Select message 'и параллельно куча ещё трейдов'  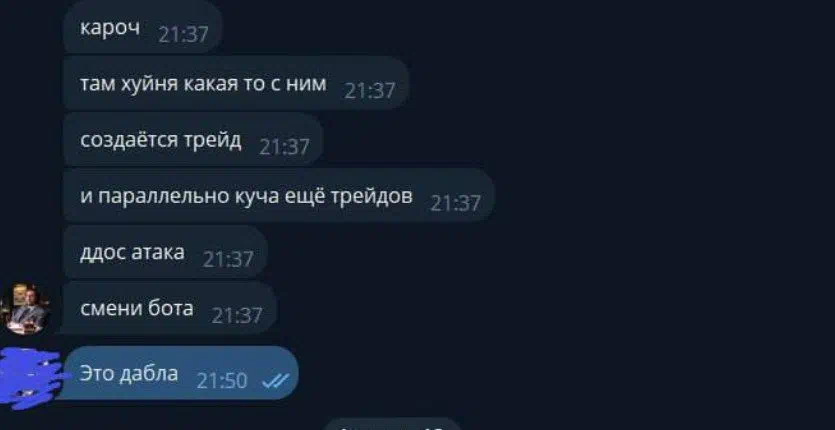coord(279,196)
